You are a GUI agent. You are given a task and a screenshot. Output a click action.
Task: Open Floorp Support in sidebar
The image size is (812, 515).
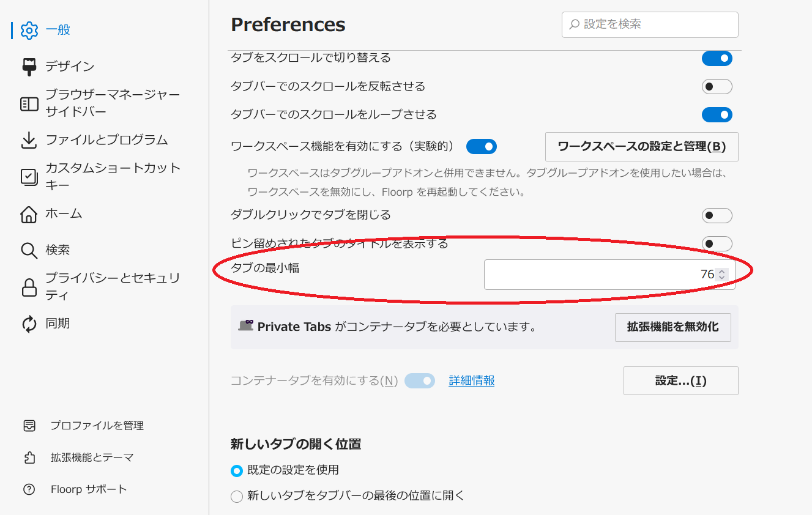(89, 489)
